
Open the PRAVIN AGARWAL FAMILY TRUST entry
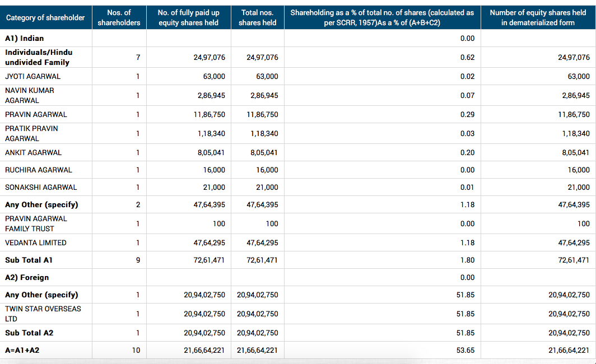(36, 223)
